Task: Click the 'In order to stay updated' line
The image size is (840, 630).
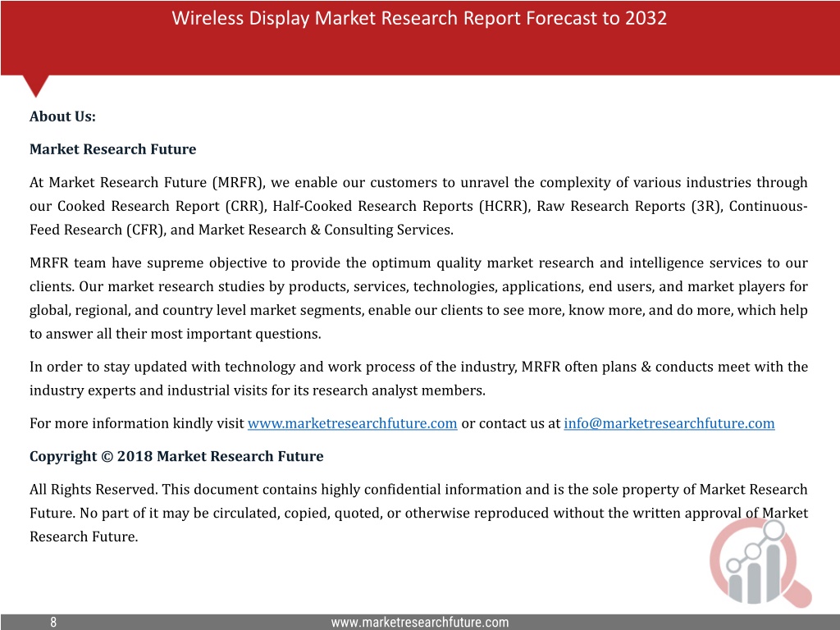Action: point(418,367)
